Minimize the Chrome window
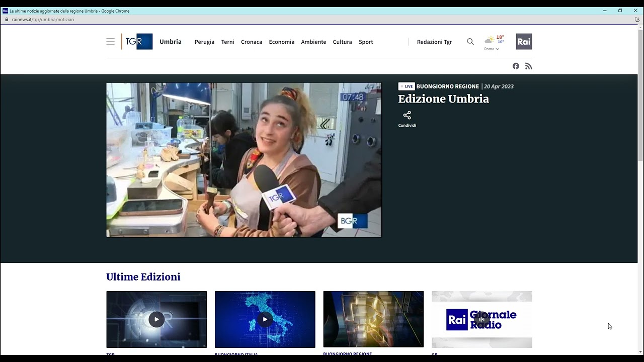 [604, 11]
